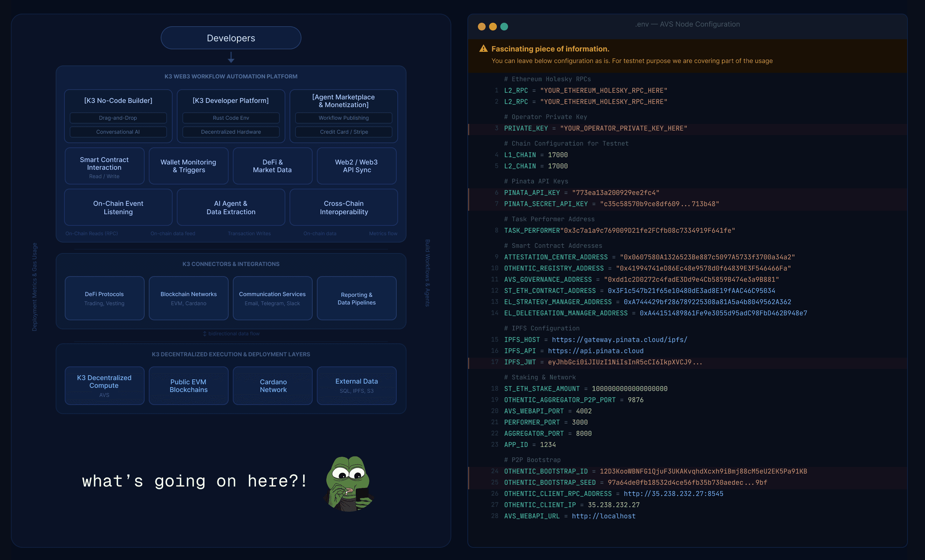Open the http://localhost link
The image size is (925, 560).
604,517
